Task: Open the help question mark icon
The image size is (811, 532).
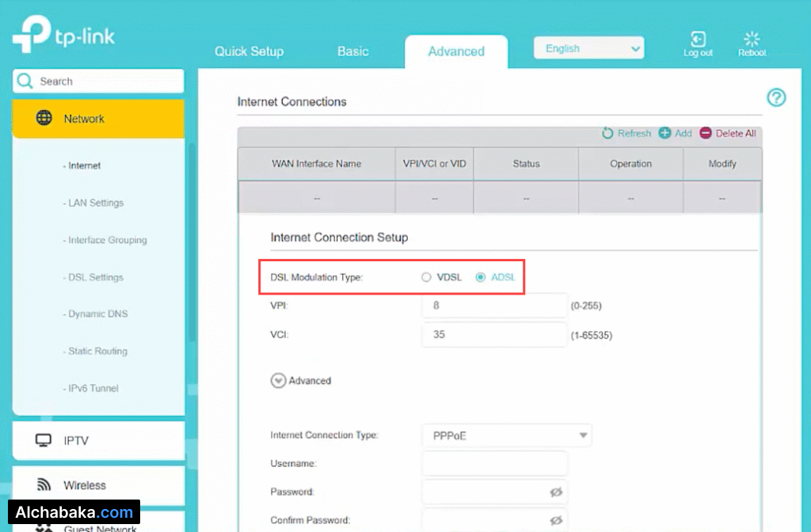Action: click(x=776, y=97)
